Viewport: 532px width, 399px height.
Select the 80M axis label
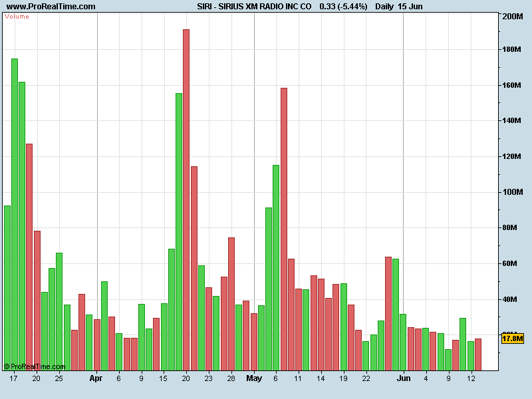[509, 227]
